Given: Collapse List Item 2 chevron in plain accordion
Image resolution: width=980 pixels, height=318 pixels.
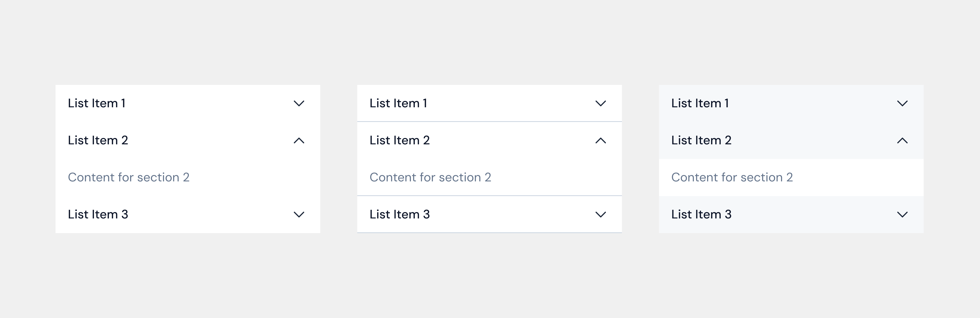Looking at the screenshot, I should point(299,140).
